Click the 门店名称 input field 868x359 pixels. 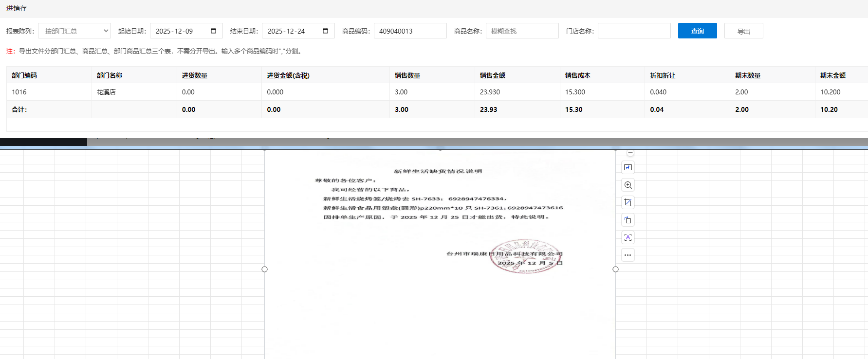(634, 31)
